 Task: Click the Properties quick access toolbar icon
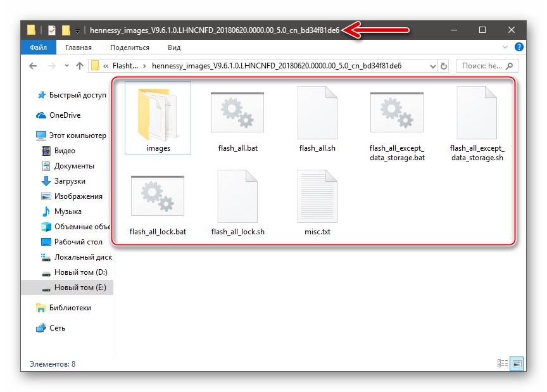click(52, 30)
